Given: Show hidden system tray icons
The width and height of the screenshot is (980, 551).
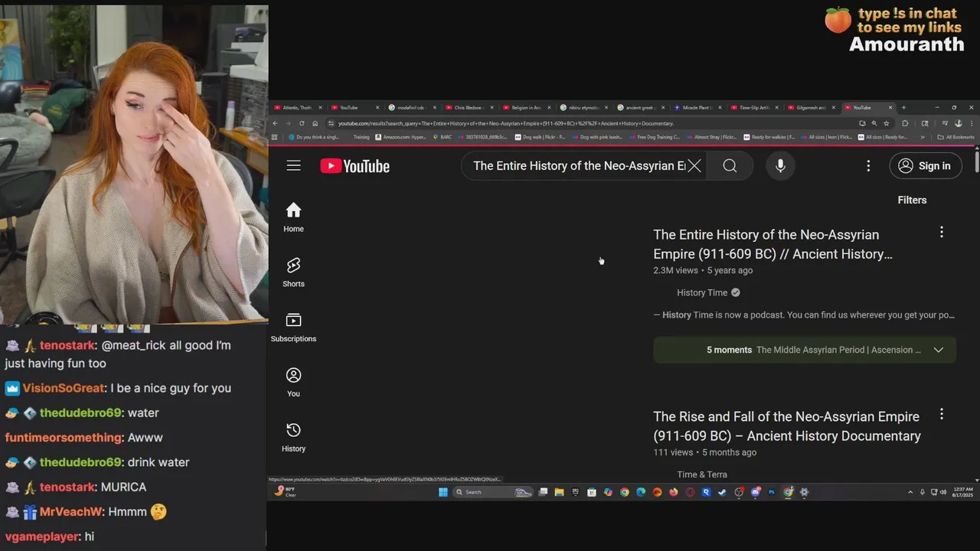Looking at the screenshot, I should coord(910,492).
